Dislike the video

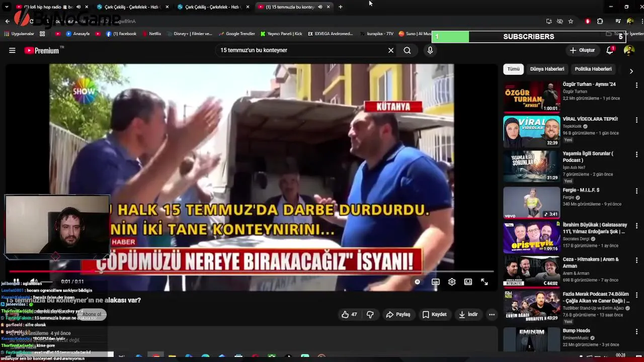370,315
